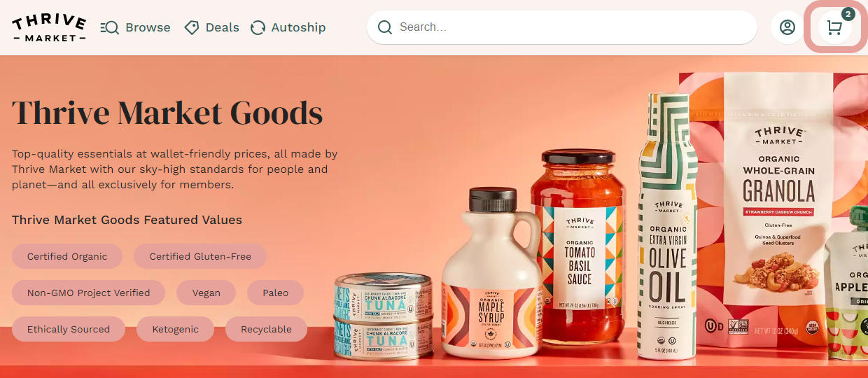Click the Browse menu icon

pyautogui.click(x=109, y=27)
